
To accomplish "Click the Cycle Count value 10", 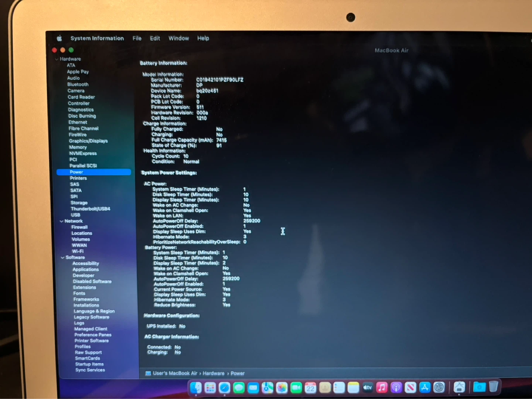I will [186, 156].
